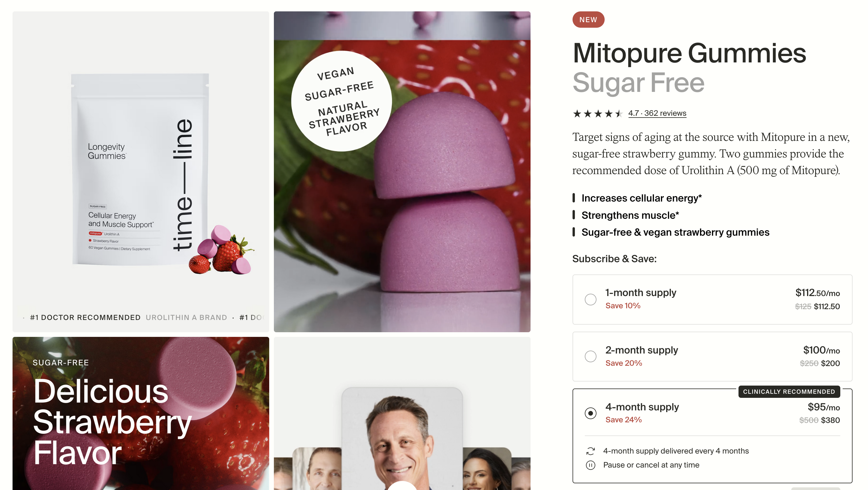Click the delivery refresh arrows icon

pos(590,451)
